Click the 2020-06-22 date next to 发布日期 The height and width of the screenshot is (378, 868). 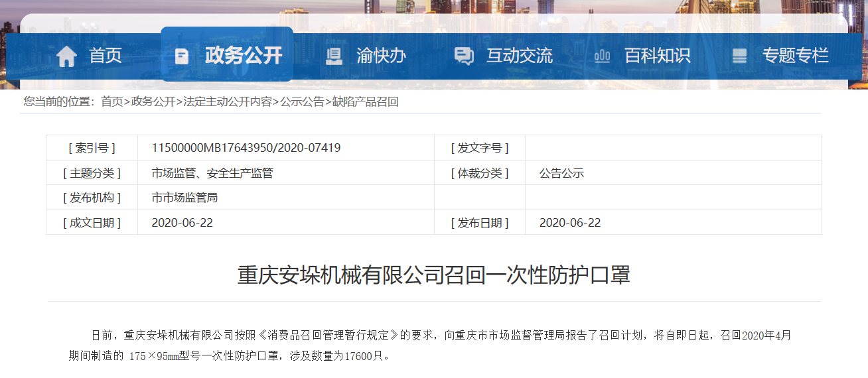click(570, 223)
